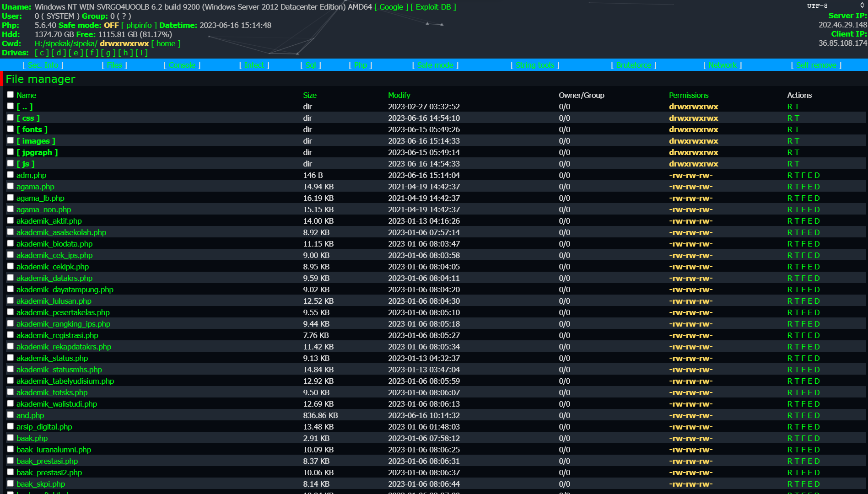
Task: Click T action for css folder
Action: click(797, 118)
